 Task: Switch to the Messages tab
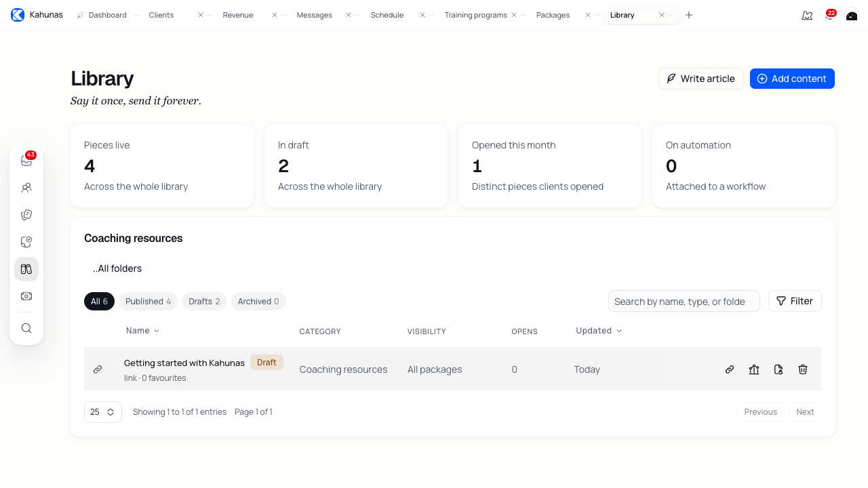tap(314, 15)
